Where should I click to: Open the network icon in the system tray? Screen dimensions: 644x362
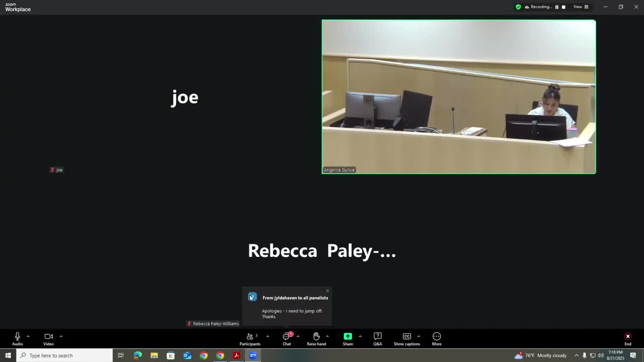[x=593, y=355]
